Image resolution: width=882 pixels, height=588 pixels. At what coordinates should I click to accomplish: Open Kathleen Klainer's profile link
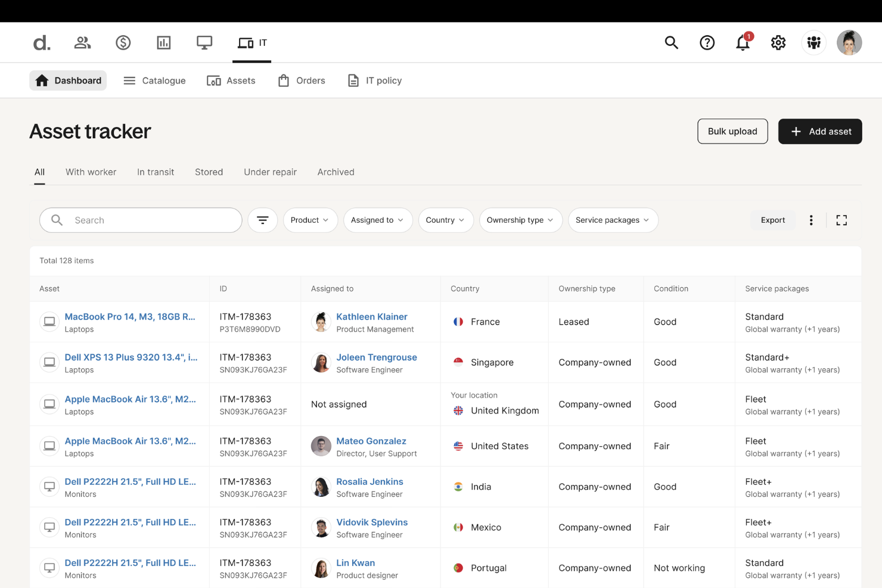pyautogui.click(x=371, y=316)
